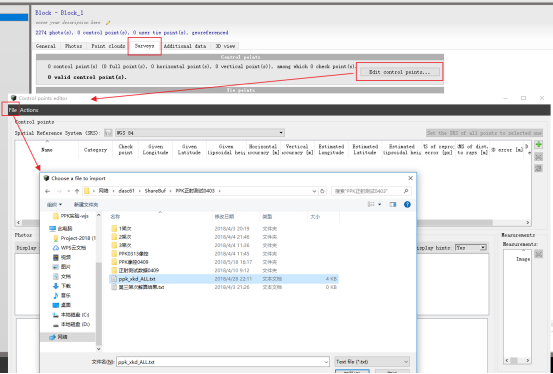Open the WGS 84 reference system dropdown
The width and height of the screenshot is (553, 374).
(200, 133)
